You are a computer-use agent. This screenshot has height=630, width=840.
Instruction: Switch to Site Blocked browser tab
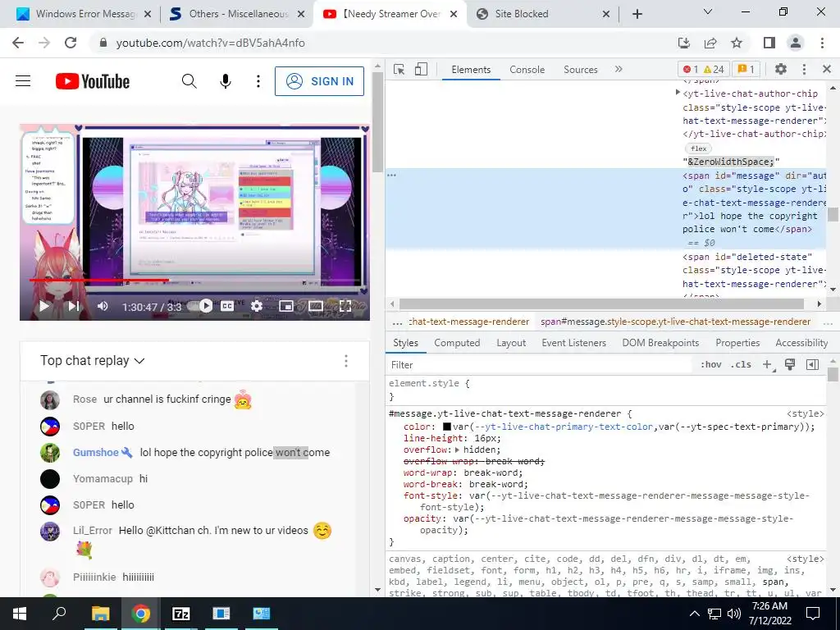[x=543, y=14]
